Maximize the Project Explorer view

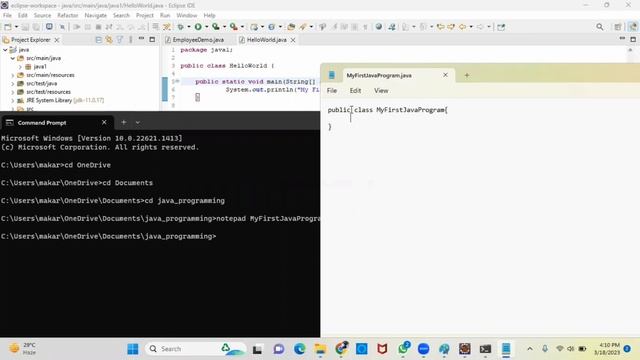pos(152,40)
